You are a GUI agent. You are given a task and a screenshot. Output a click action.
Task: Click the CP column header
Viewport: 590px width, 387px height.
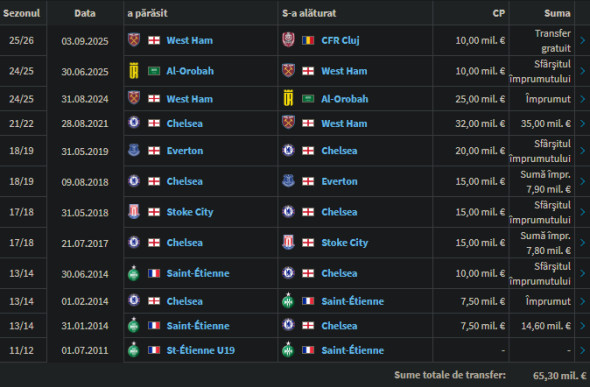point(499,13)
